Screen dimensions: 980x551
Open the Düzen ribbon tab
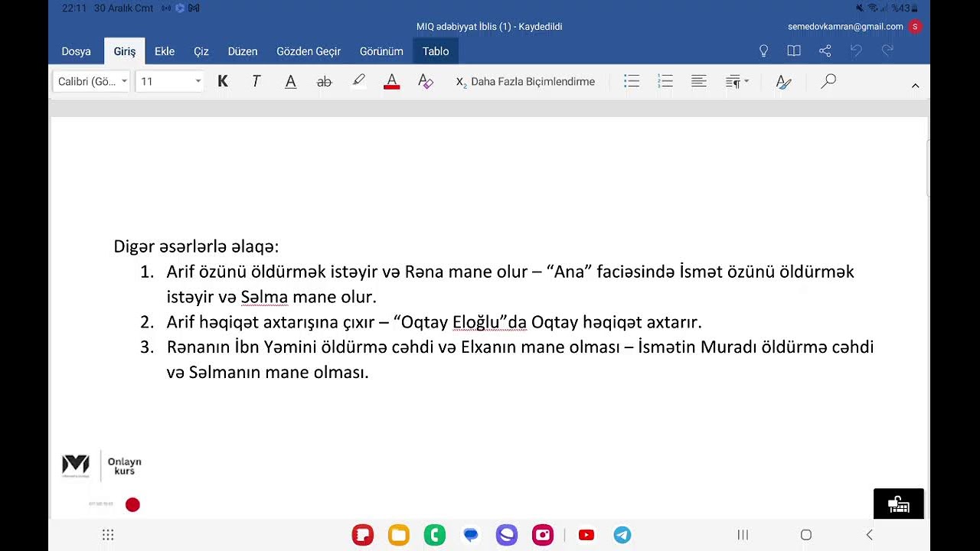click(243, 51)
